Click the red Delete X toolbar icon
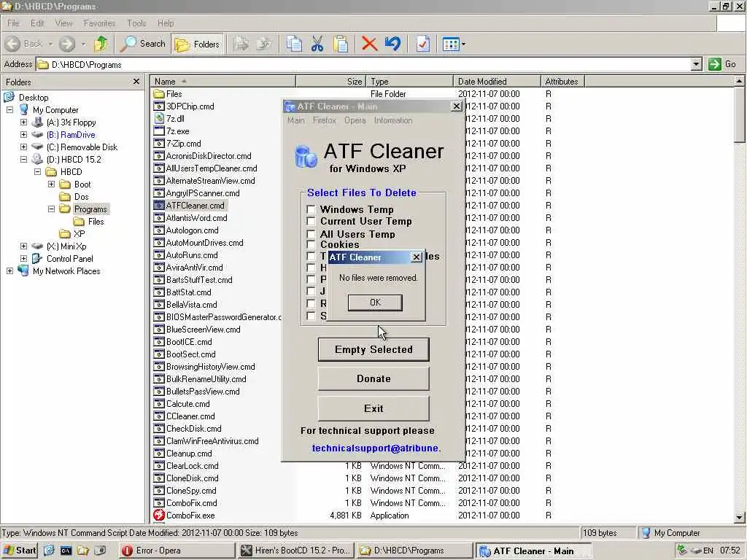Screen dimensions: 747x560 tap(369, 44)
